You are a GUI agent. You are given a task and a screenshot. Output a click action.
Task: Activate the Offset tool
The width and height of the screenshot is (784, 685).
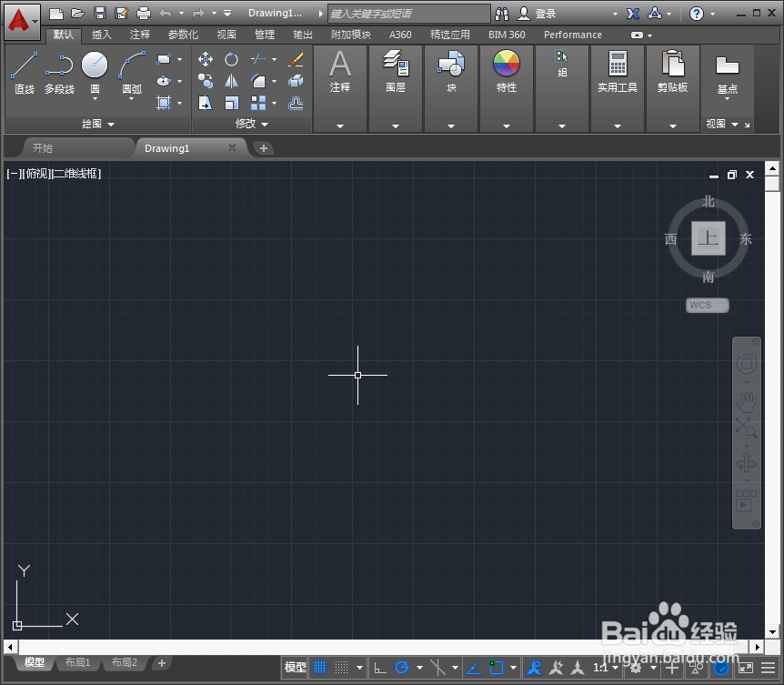coord(296,103)
